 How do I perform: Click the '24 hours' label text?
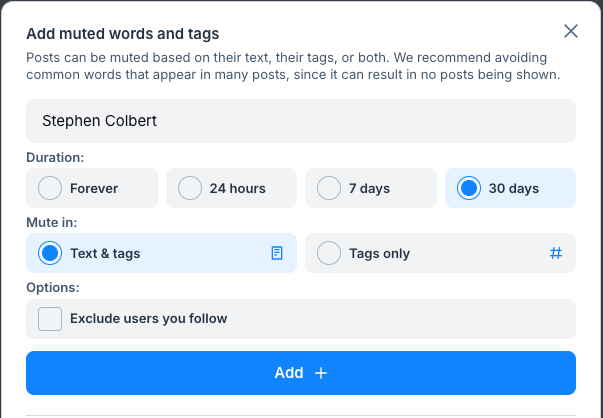(x=237, y=188)
